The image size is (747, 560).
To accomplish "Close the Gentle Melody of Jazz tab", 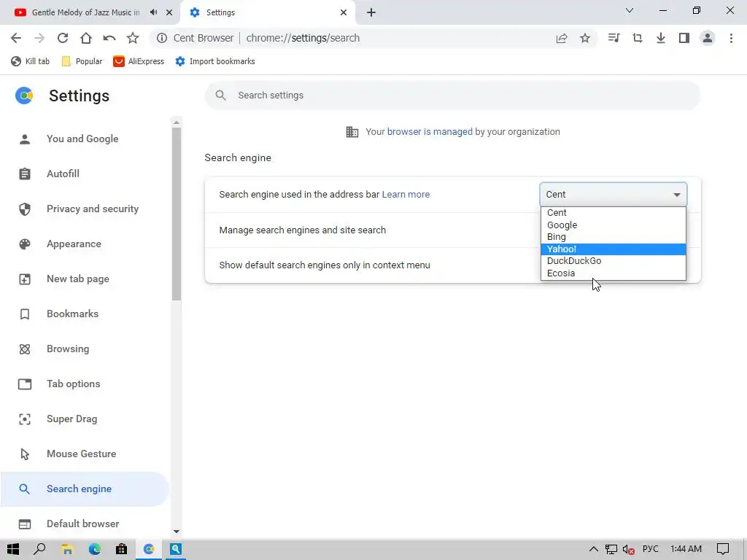I will 169,12.
